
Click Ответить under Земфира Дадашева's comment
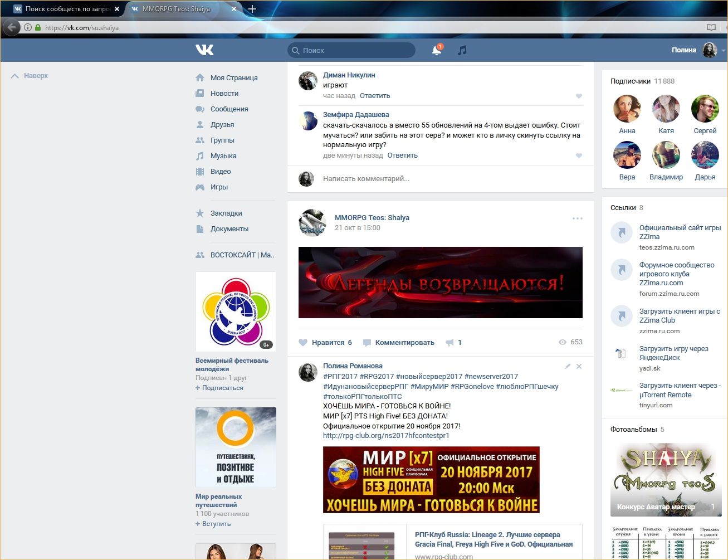(x=403, y=155)
